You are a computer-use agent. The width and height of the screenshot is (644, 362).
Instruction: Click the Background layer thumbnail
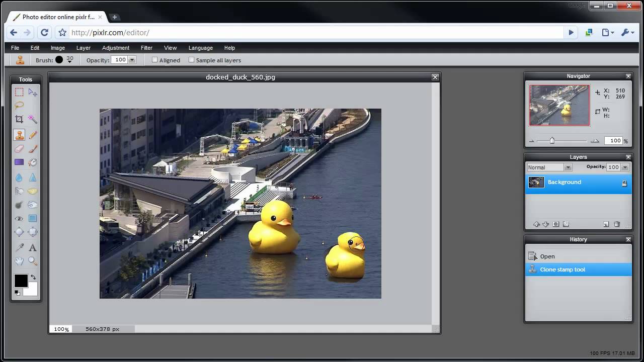coord(536,183)
